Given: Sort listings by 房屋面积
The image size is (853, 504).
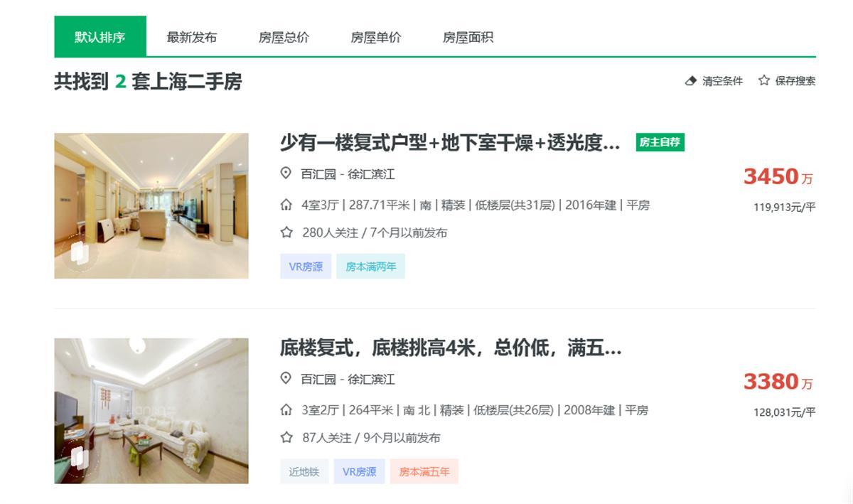Looking at the screenshot, I should 468,38.
